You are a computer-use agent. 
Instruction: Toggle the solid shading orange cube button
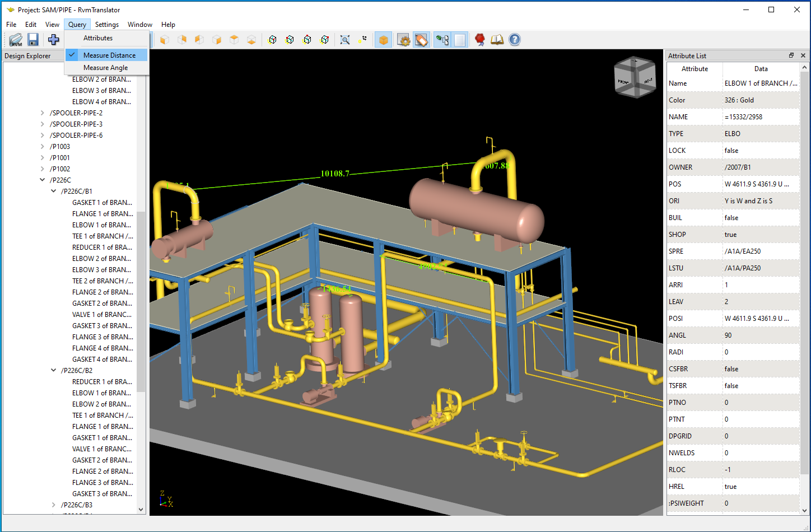pos(383,40)
